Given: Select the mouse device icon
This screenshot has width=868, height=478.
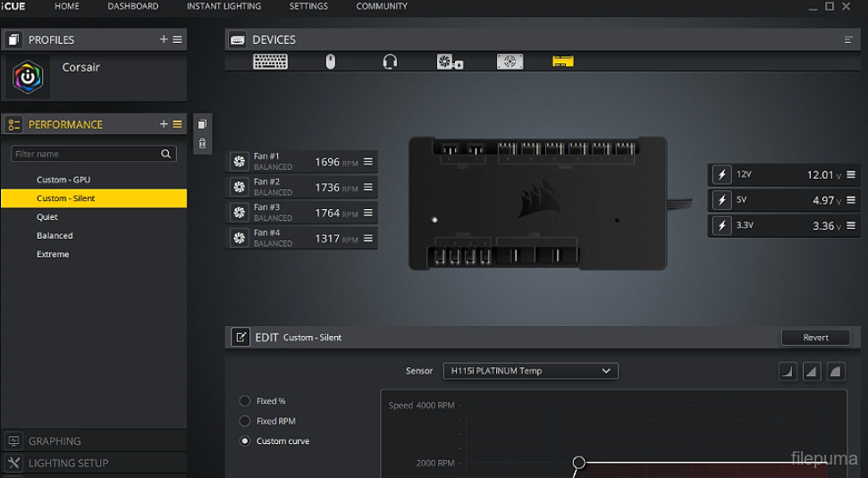Looking at the screenshot, I should 330,62.
